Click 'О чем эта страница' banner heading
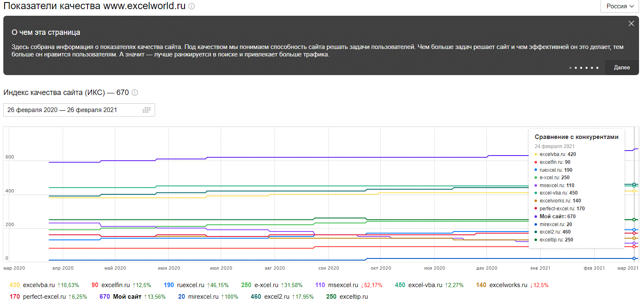Viewport: 644px width, 307px height. pos(46,32)
